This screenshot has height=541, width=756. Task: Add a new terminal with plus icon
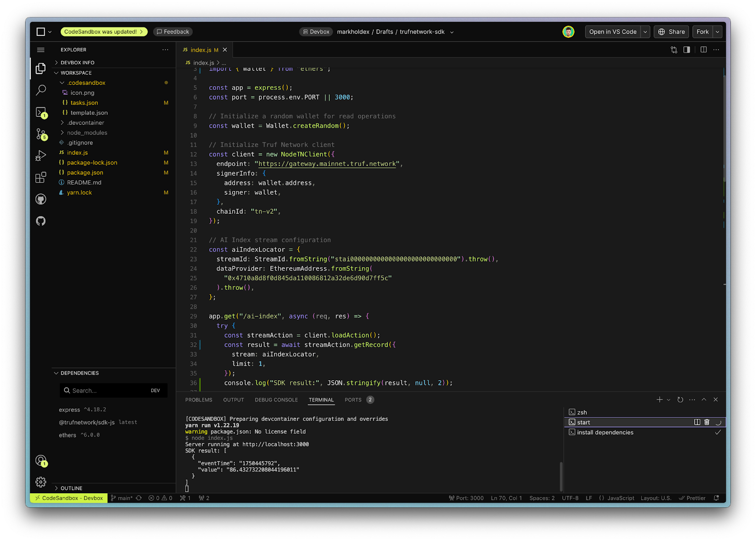point(660,400)
